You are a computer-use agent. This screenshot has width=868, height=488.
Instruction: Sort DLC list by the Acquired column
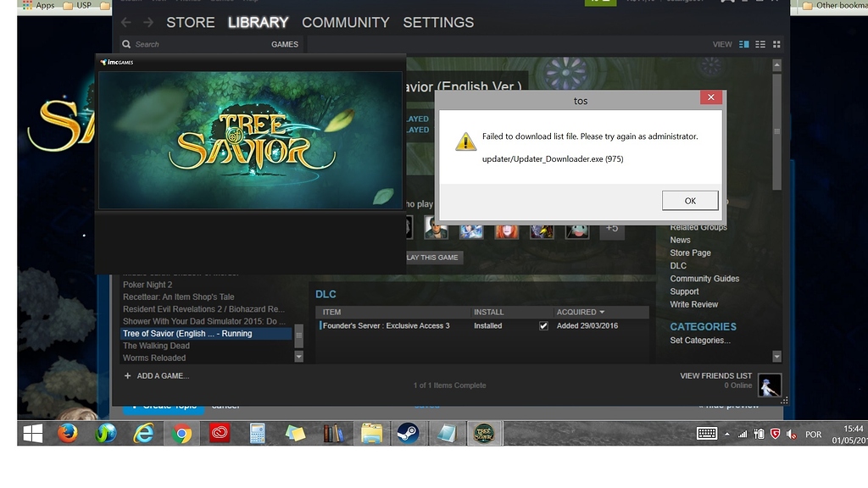[580, 312]
